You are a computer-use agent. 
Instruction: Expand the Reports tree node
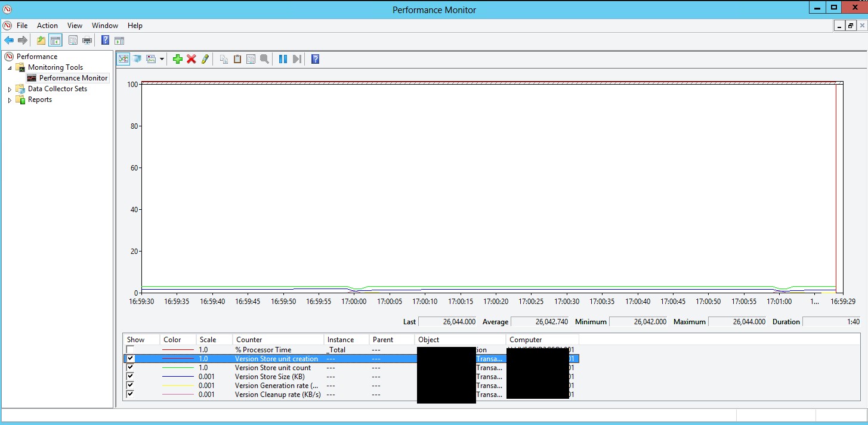pyautogui.click(x=9, y=99)
